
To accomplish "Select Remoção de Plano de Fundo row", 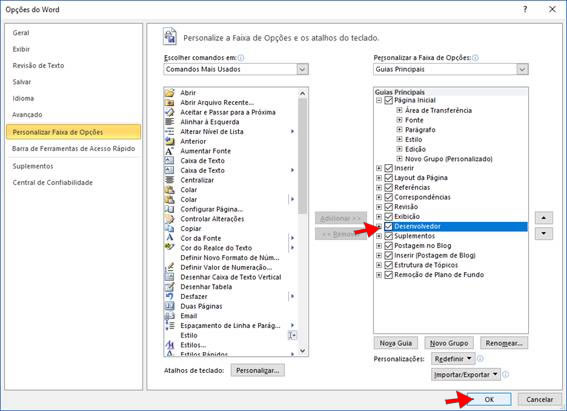I will 451,275.
